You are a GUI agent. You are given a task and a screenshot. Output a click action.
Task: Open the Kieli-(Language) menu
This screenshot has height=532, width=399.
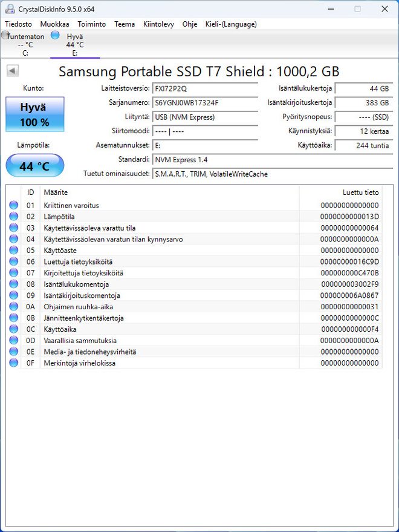pyautogui.click(x=231, y=24)
